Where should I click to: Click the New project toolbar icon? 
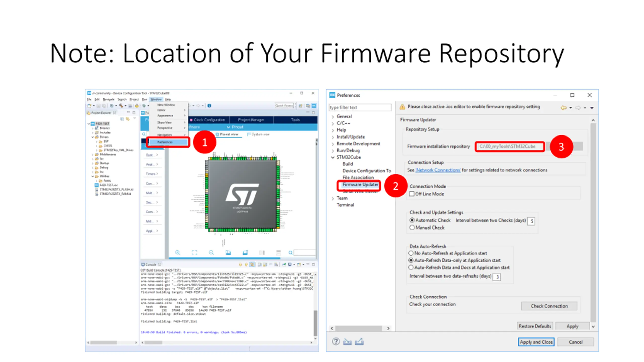(x=89, y=106)
